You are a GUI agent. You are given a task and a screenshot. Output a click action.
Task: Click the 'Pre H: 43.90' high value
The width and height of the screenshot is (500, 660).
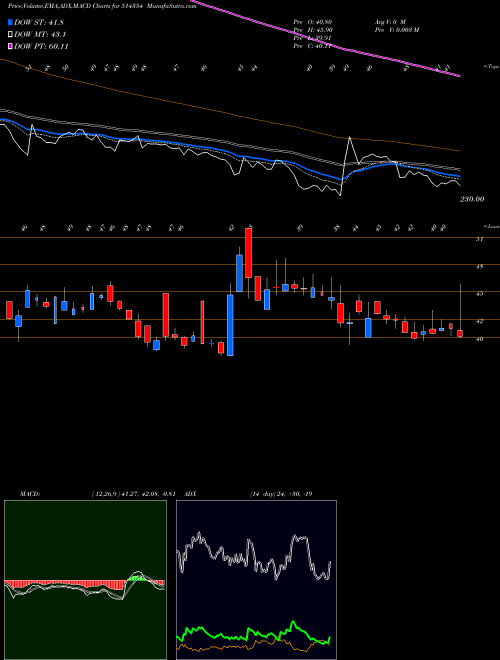click(312, 30)
